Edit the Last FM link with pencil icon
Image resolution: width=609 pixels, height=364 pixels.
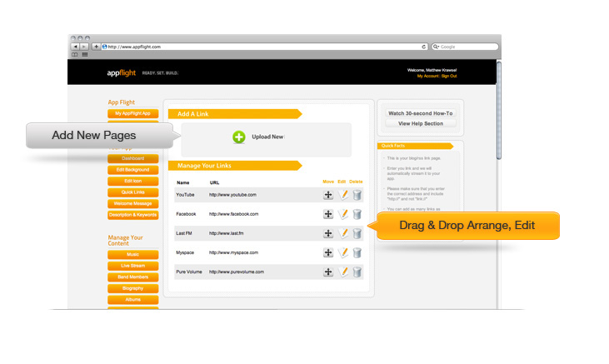tap(343, 233)
